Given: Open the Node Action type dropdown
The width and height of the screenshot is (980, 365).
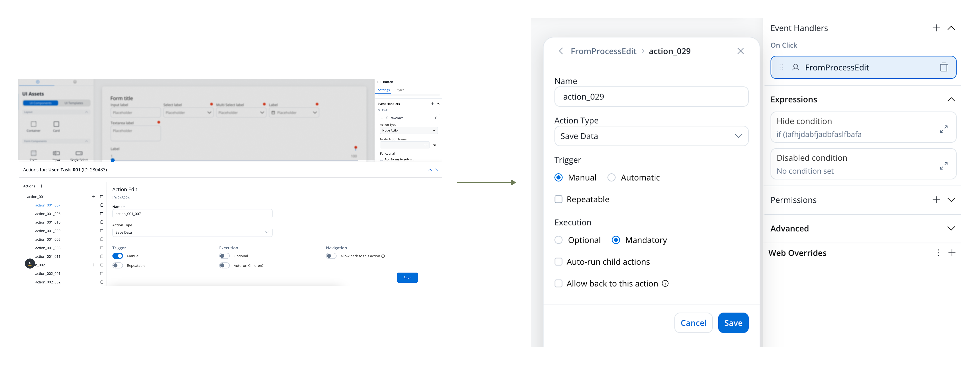Looking at the screenshot, I should (409, 130).
